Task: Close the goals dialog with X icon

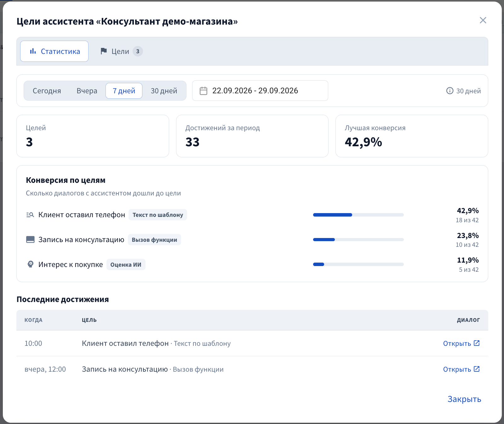Action: 483,20
